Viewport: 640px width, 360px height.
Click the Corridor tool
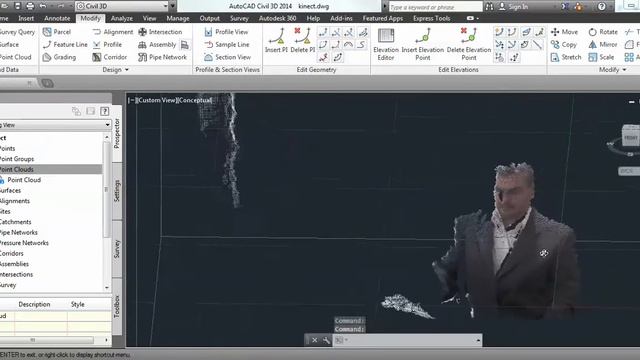[109, 57]
